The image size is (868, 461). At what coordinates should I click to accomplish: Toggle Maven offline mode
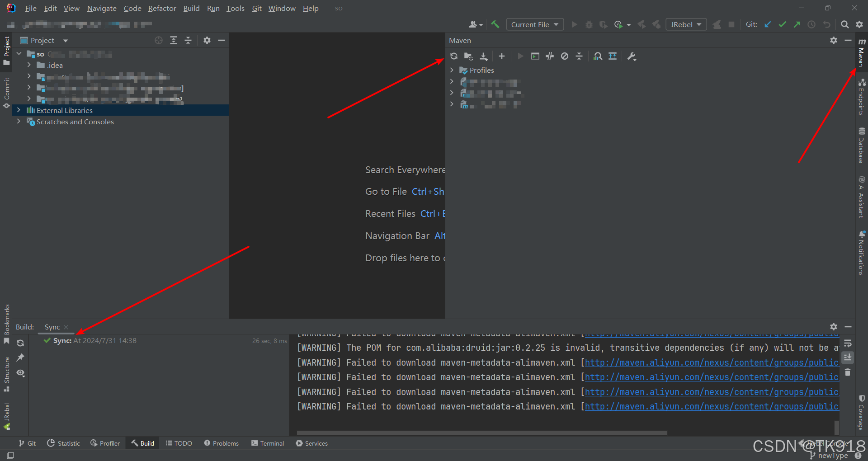pyautogui.click(x=550, y=56)
